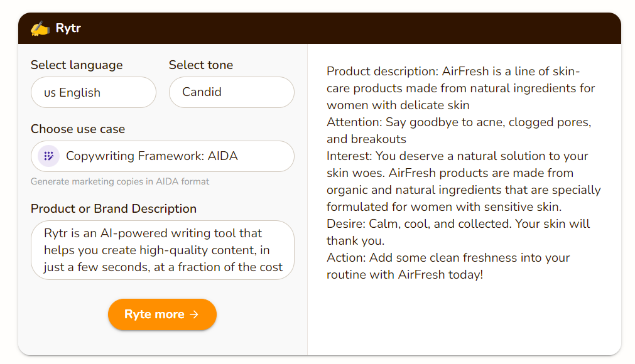Click the 'us' country code in language field
Screen dimensions: 635x364
click(50, 93)
